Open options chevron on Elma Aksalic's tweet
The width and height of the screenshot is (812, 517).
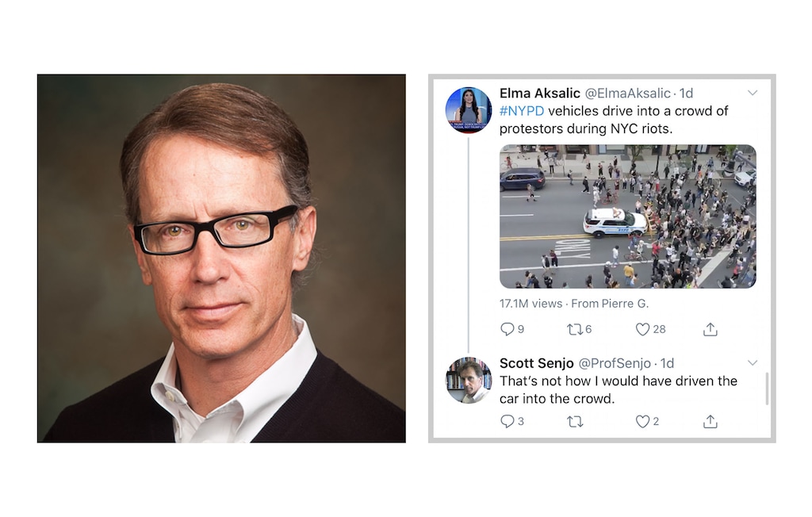click(x=753, y=93)
